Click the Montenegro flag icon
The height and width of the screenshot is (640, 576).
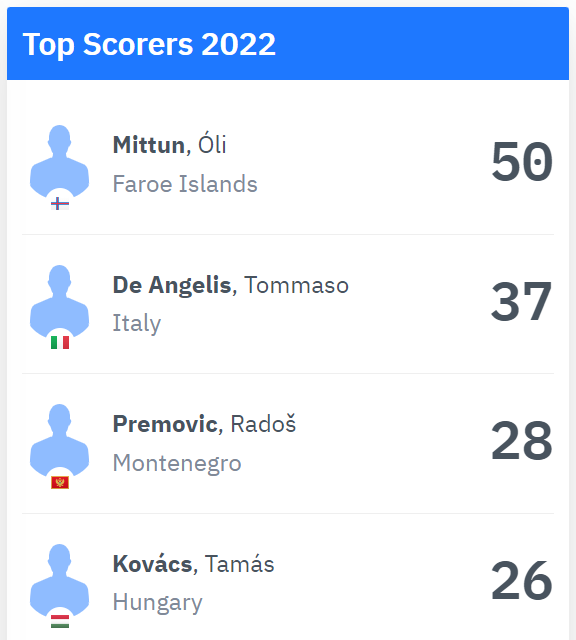(60, 482)
